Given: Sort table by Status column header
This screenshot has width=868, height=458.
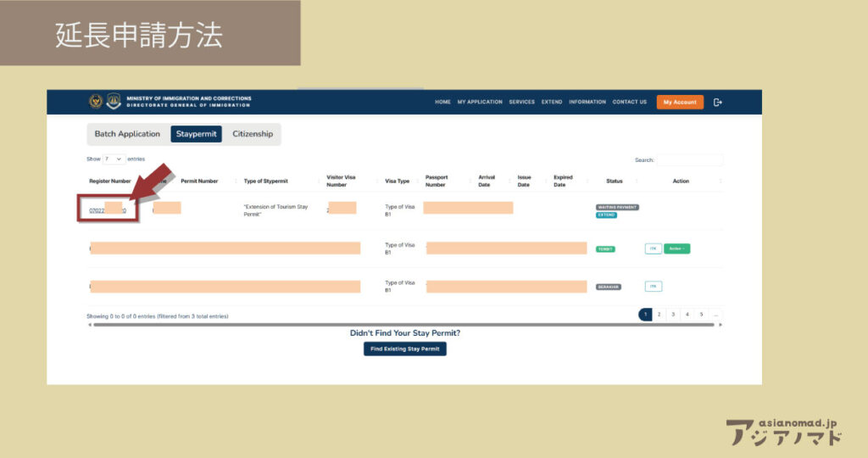Looking at the screenshot, I should coord(615,181).
